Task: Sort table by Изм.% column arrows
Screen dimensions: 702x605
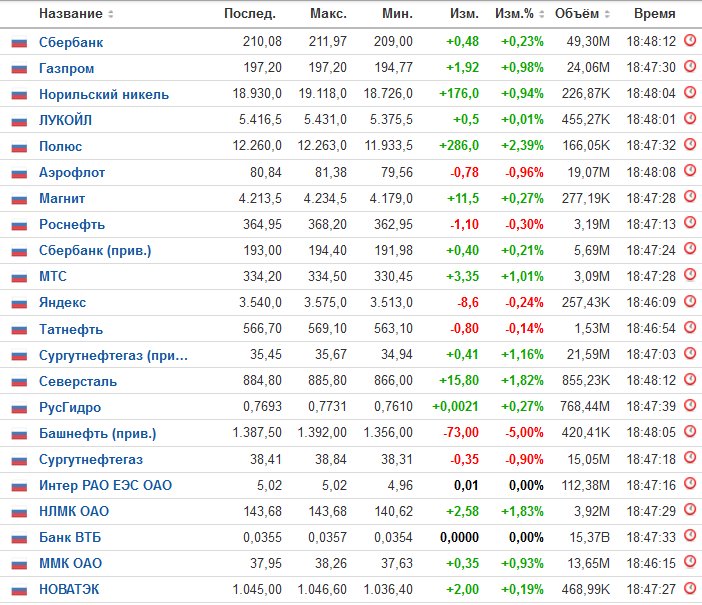Action: (541, 14)
